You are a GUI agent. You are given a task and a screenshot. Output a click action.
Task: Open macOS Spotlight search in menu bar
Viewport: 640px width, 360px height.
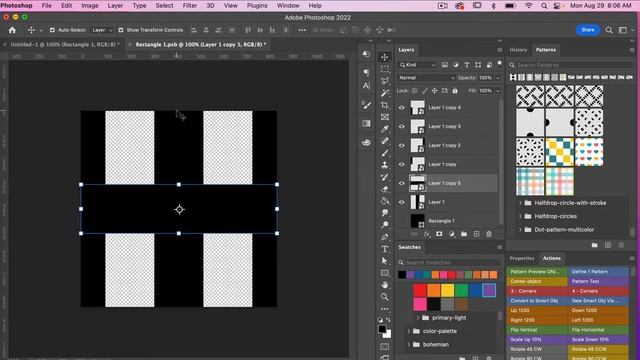(x=544, y=6)
